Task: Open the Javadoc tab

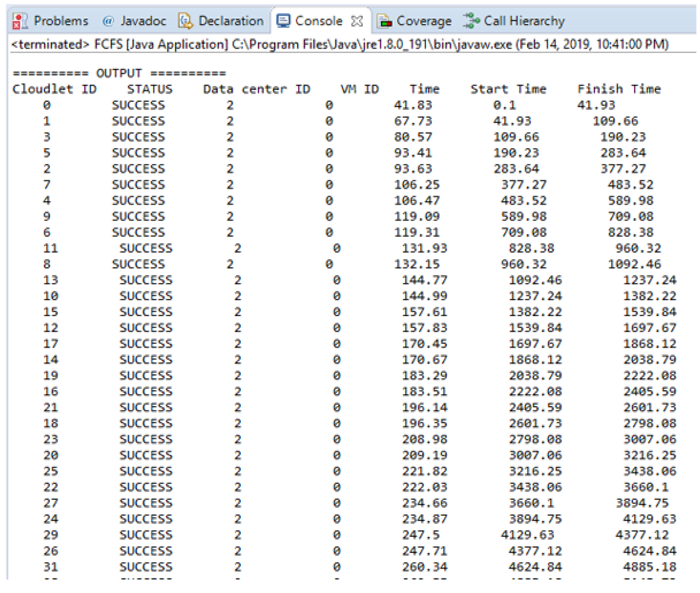Action: point(143,21)
